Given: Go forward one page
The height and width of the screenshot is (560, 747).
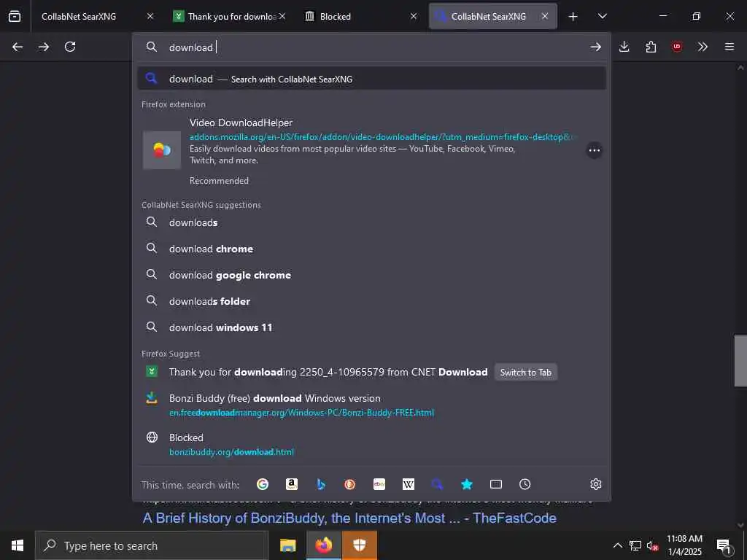Looking at the screenshot, I should [x=44, y=47].
